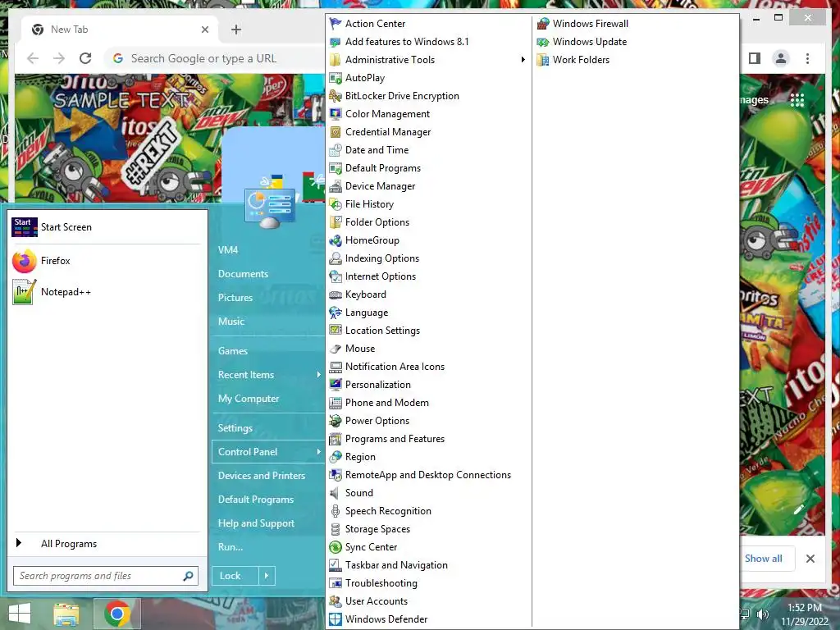The width and height of the screenshot is (840, 630).
Task: Open Chrome three-dot menu
Action: 807,58
